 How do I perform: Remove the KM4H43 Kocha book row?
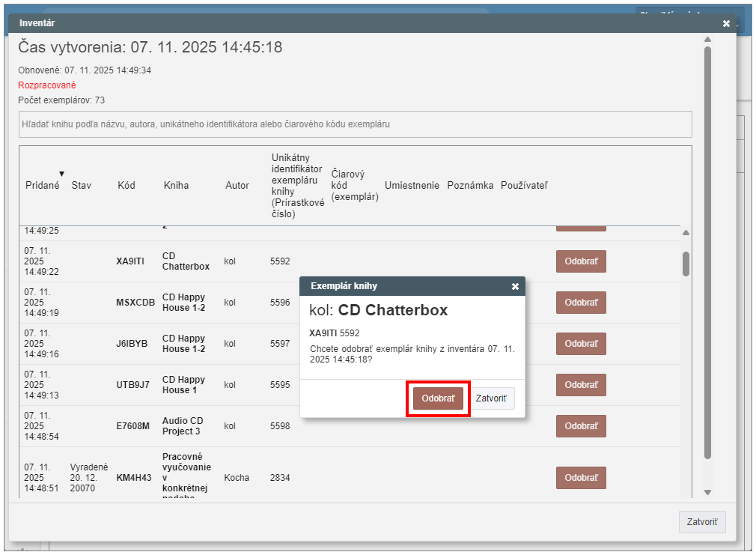[581, 478]
